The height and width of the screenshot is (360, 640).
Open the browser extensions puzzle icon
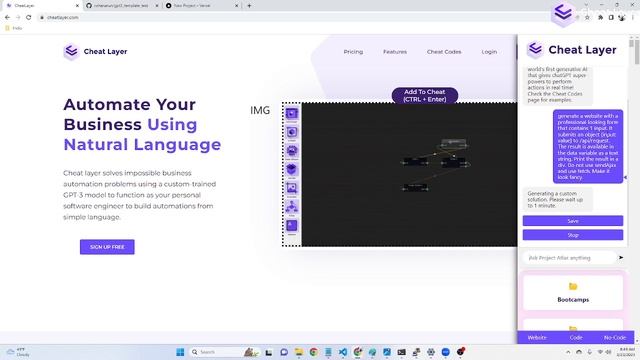[x=600, y=18]
